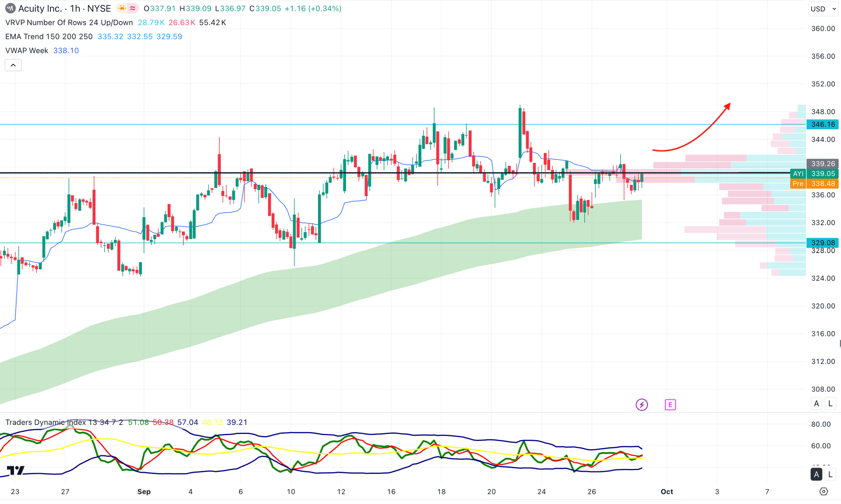
Task: Click the Acuity Inc. symbol logo
Action: (x=10, y=8)
